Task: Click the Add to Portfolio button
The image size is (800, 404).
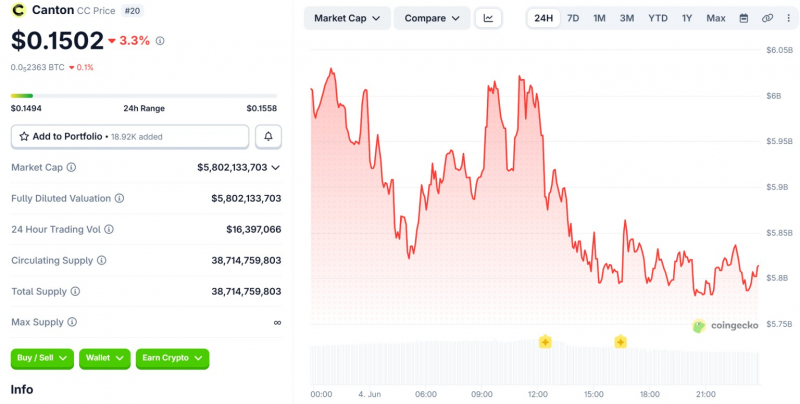Action: click(130, 137)
